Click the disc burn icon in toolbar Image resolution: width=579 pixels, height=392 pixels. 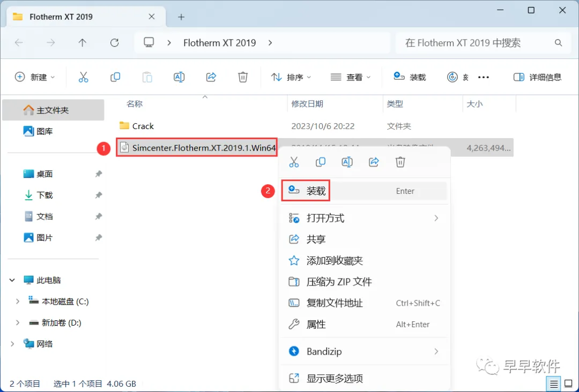452,77
